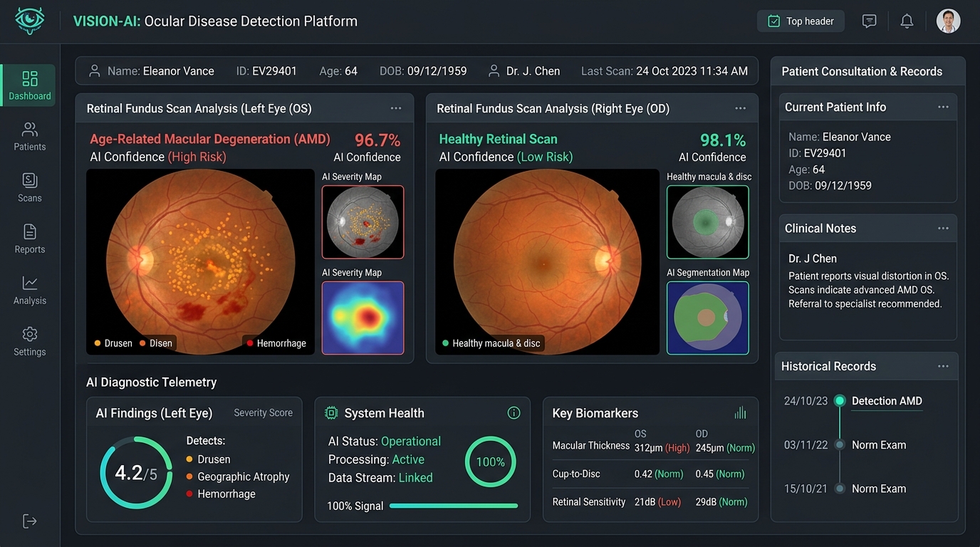Image resolution: width=980 pixels, height=547 pixels.
Task: Click the Processing Active status text
Action: [x=376, y=459]
